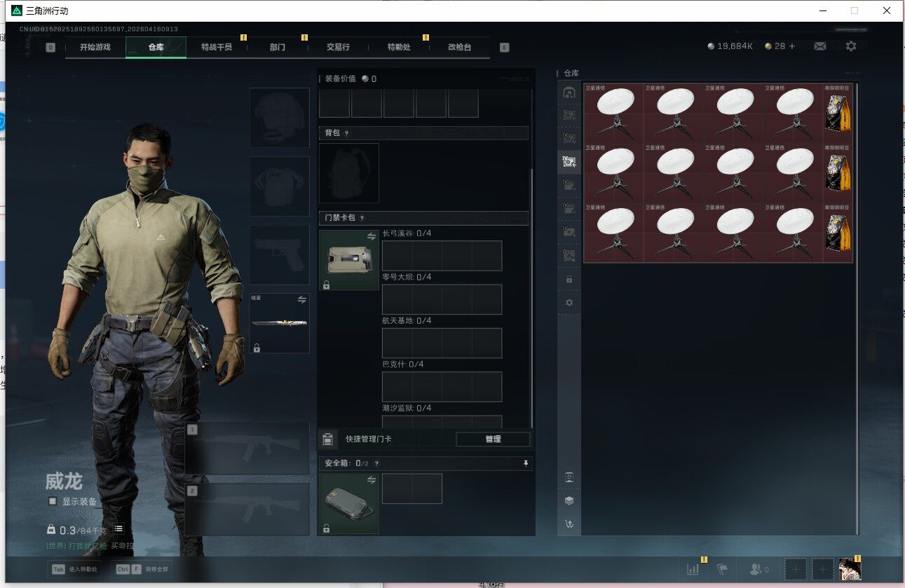This screenshot has height=588, width=905.
Task: Open the settings gear in the top bar
Action: pos(851,46)
